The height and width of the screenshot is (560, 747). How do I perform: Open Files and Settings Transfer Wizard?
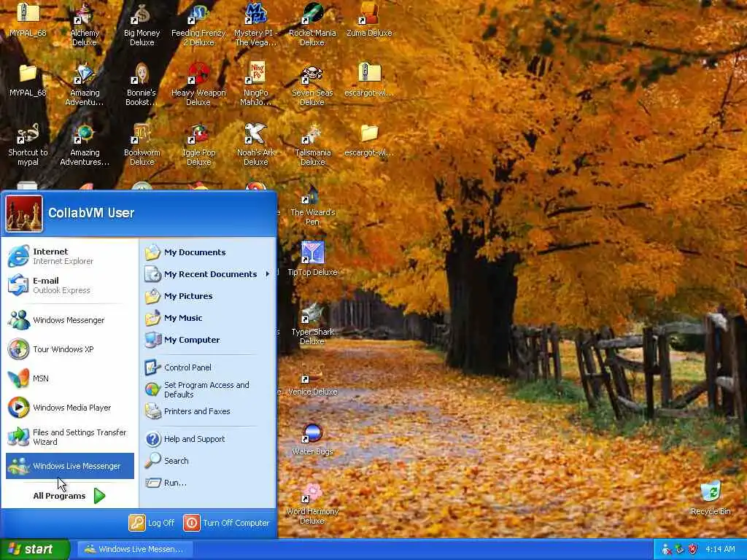tap(70, 437)
